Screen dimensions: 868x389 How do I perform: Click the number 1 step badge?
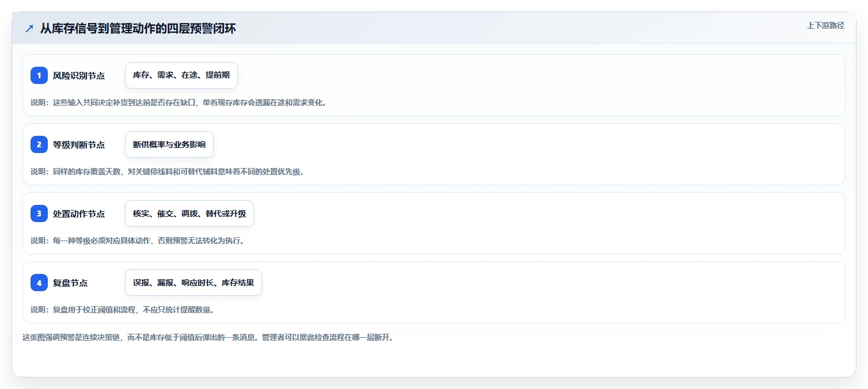click(39, 75)
